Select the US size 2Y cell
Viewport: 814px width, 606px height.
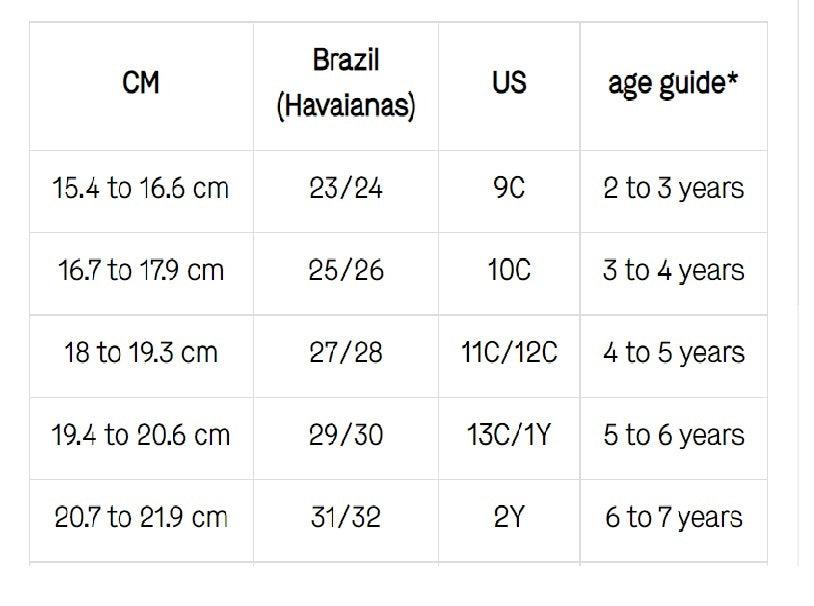(509, 518)
